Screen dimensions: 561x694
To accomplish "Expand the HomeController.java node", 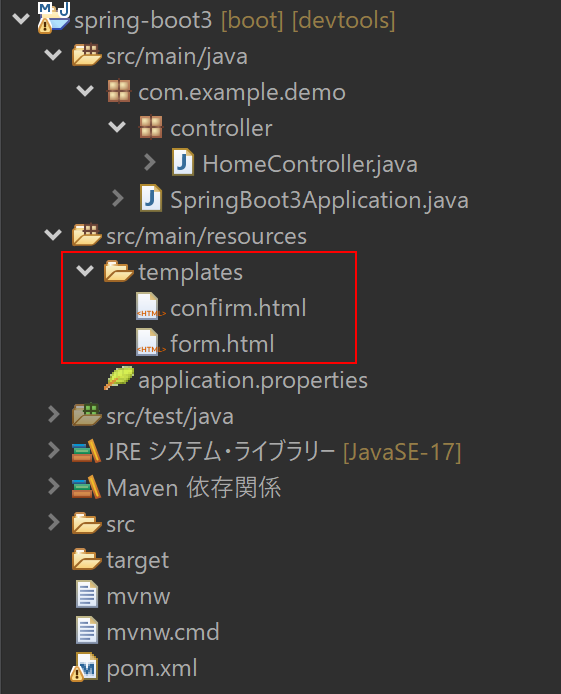I will (x=150, y=162).
